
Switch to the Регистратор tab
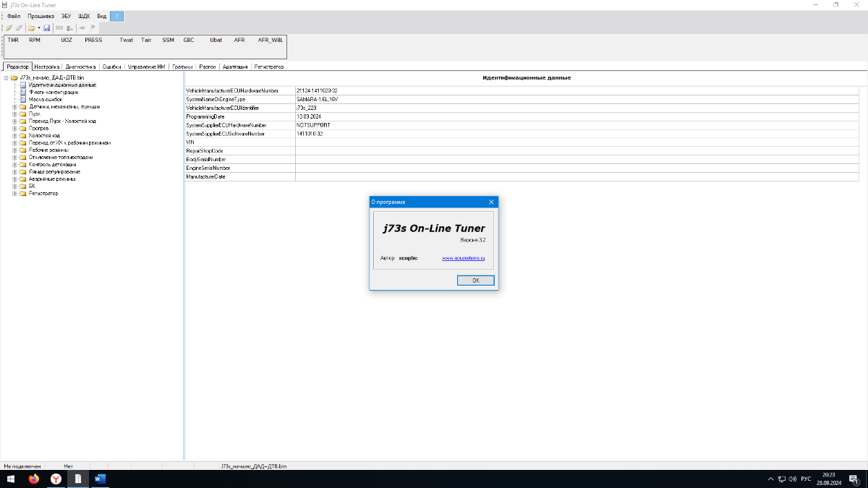[x=268, y=67]
